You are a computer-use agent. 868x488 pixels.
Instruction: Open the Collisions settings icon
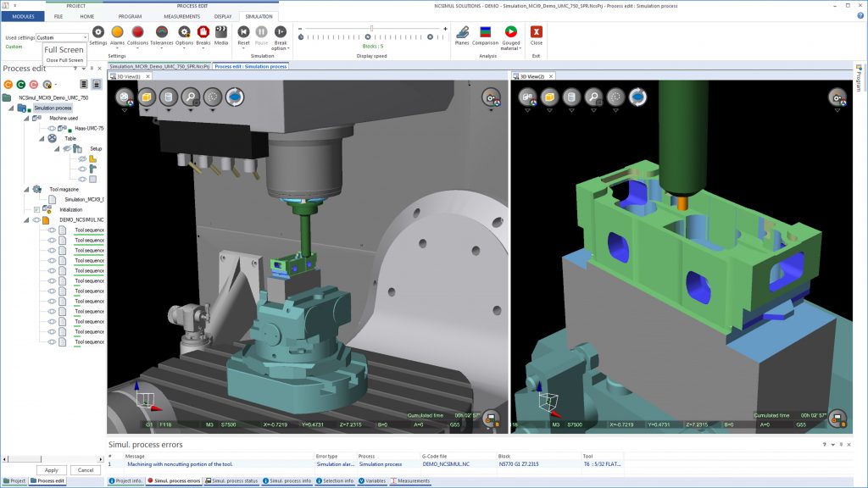point(137,34)
